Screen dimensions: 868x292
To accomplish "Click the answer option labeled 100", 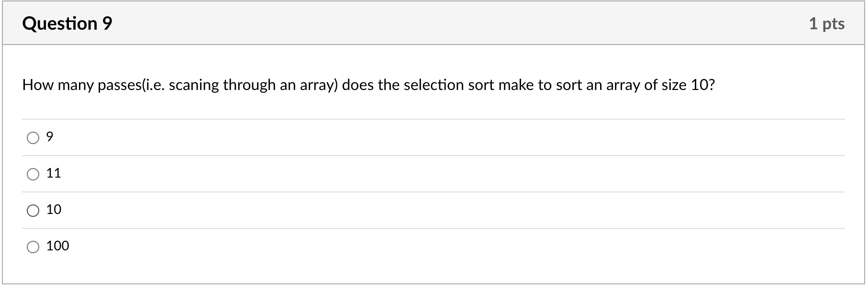I will pos(57,246).
